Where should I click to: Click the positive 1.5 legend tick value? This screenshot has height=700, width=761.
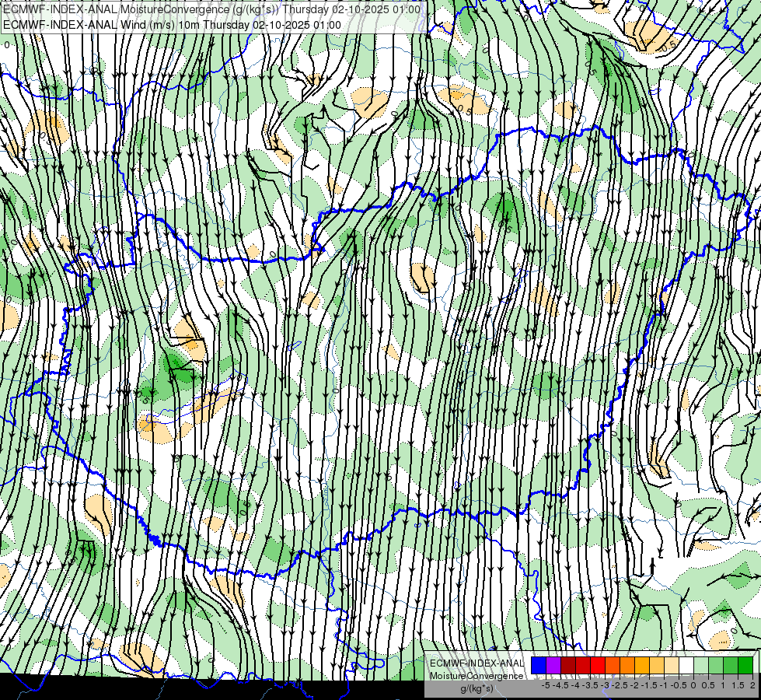click(x=737, y=685)
